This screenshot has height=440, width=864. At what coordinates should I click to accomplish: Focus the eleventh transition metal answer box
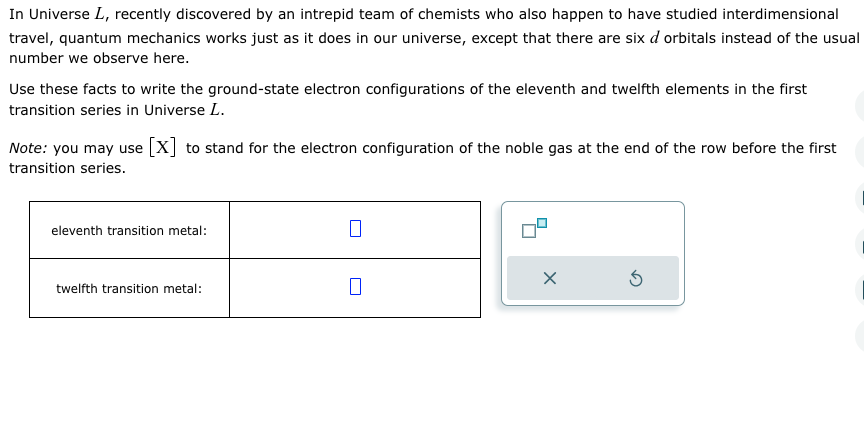click(355, 229)
